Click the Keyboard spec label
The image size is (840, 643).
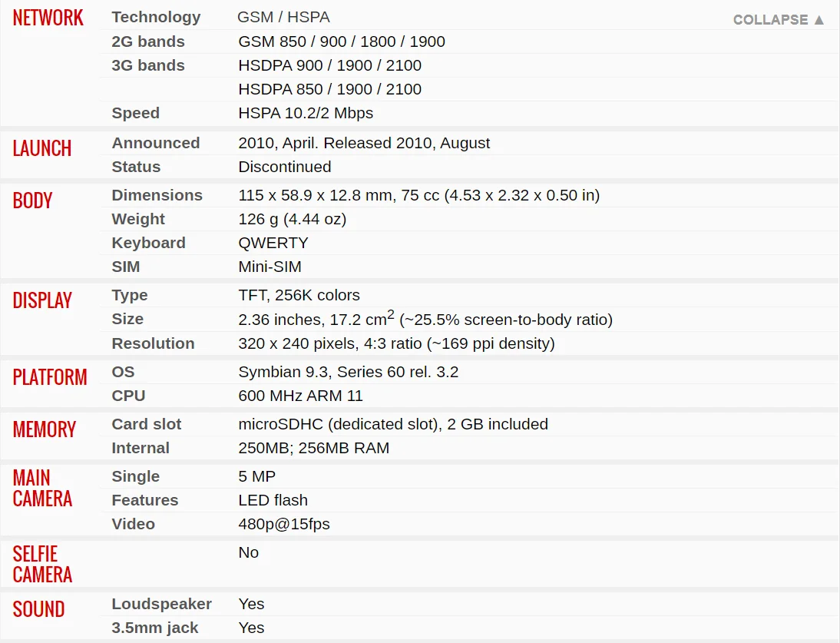tap(148, 243)
